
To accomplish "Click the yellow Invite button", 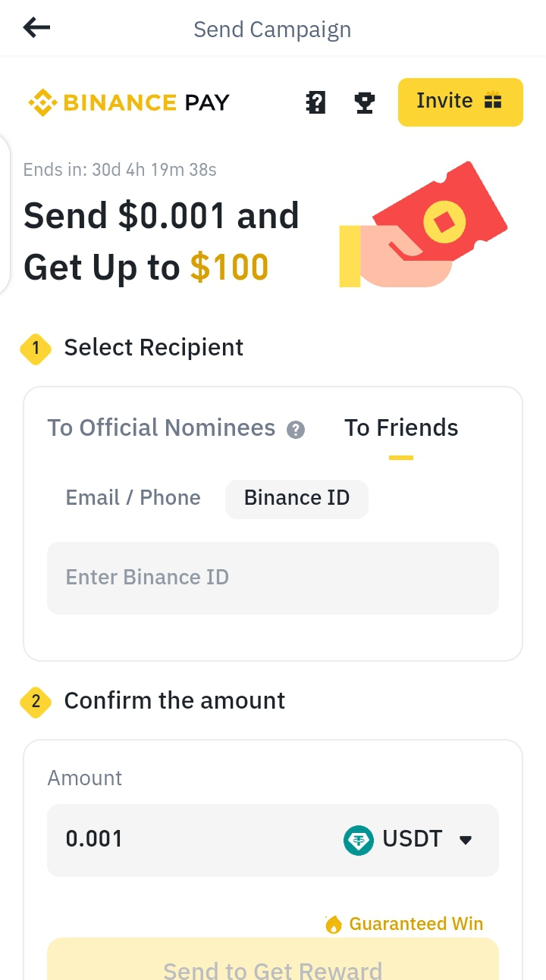I will [460, 102].
